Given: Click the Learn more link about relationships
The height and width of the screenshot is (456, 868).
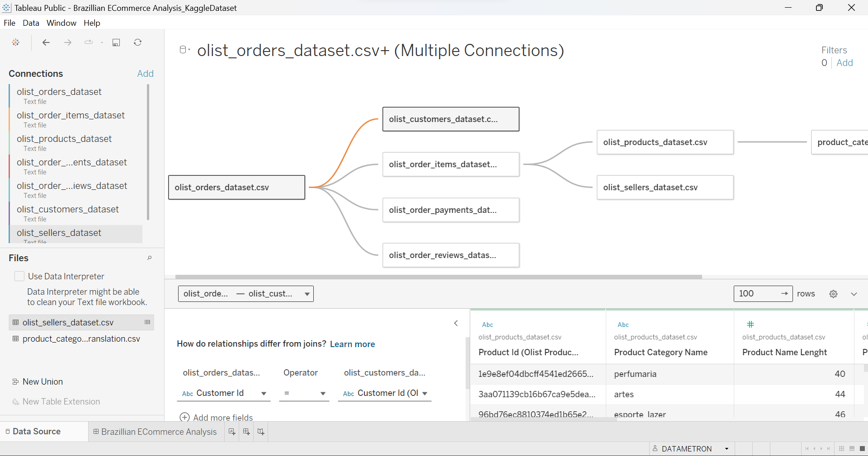Looking at the screenshot, I should click(x=353, y=344).
